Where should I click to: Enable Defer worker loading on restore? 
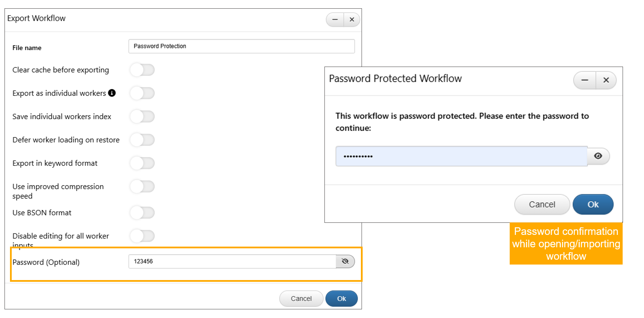142,140
